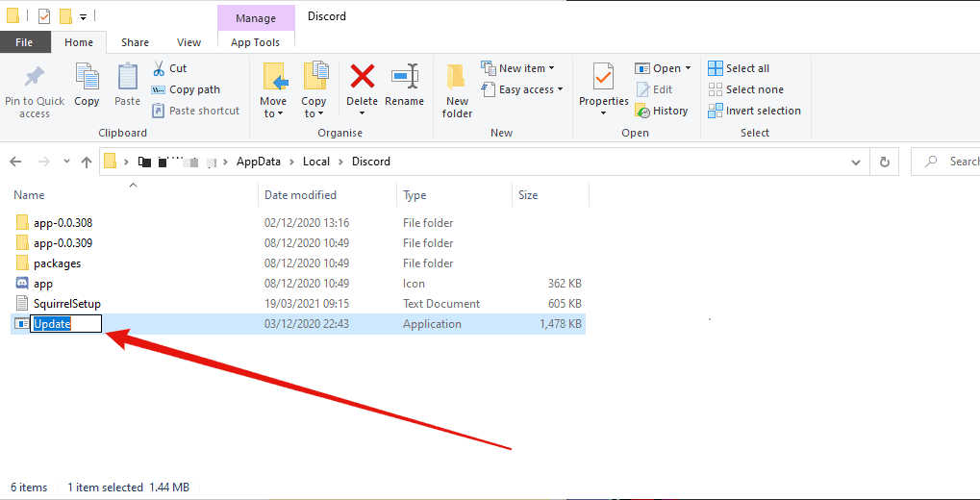Image resolution: width=980 pixels, height=500 pixels.
Task: Click the Update application file icon
Action: [x=22, y=324]
